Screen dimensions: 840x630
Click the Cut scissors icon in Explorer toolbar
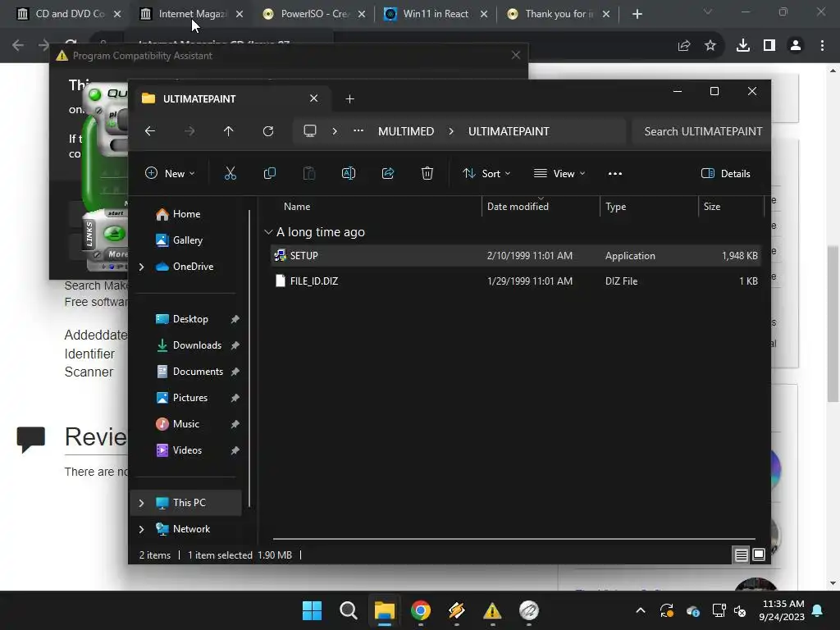tap(230, 173)
